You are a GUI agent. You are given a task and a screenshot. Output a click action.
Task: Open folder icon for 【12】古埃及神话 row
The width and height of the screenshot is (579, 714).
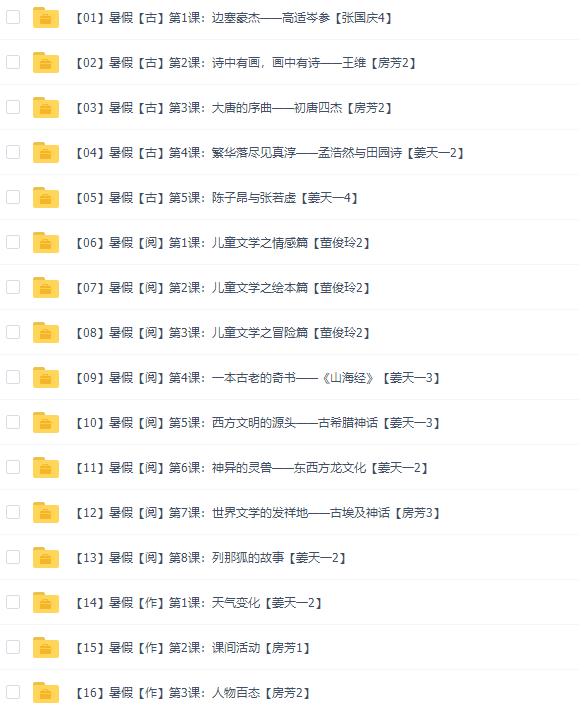click(46, 512)
